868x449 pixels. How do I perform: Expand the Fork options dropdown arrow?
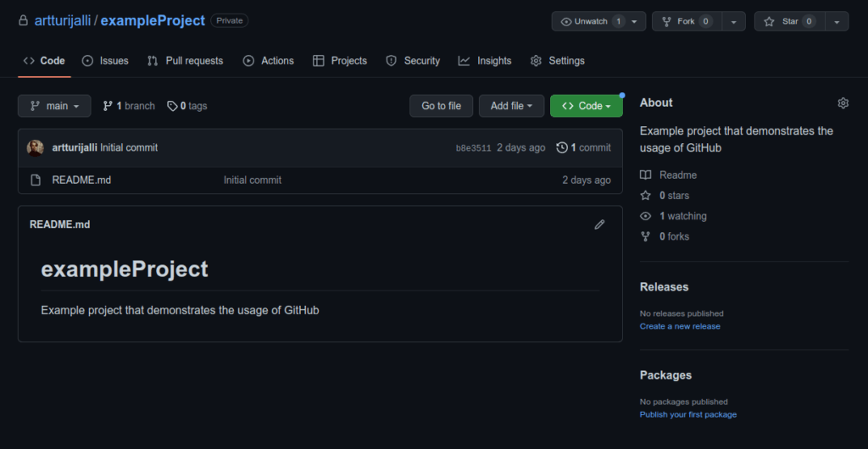pyautogui.click(x=733, y=21)
